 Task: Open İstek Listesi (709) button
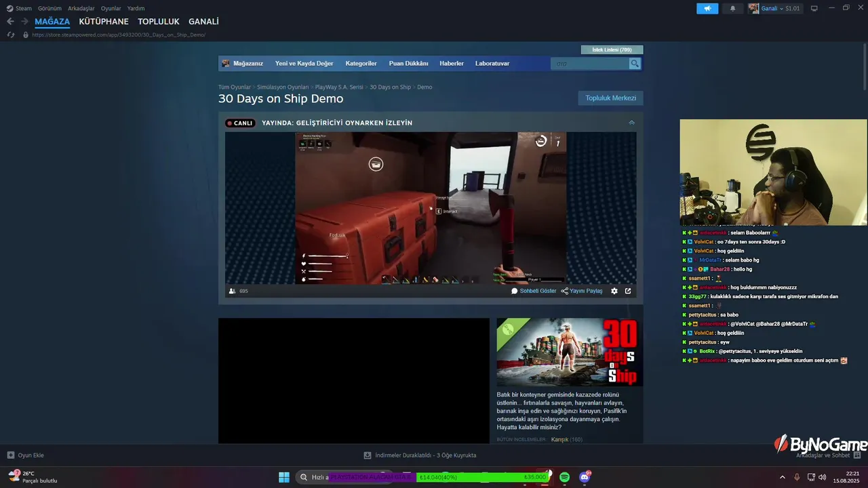coord(612,49)
